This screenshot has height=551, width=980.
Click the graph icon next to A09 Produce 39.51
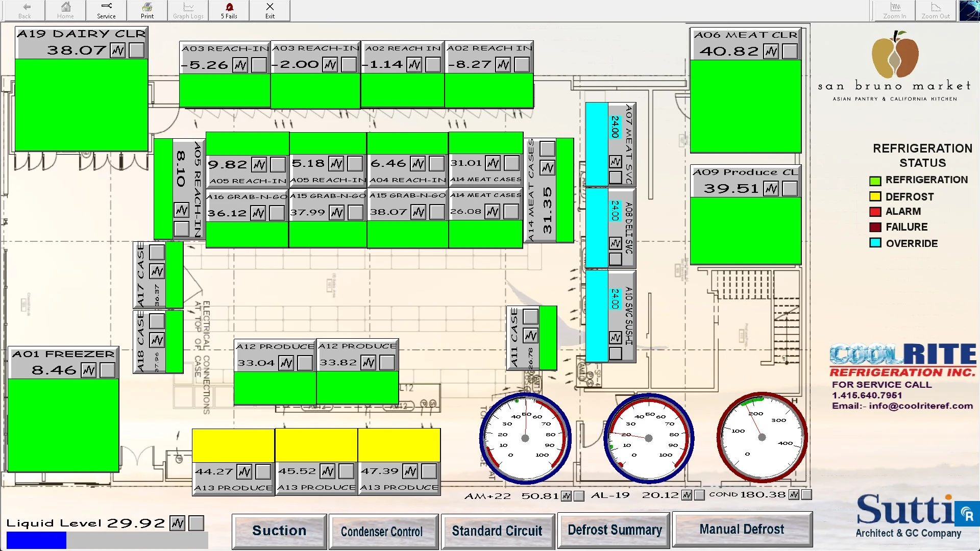(771, 189)
